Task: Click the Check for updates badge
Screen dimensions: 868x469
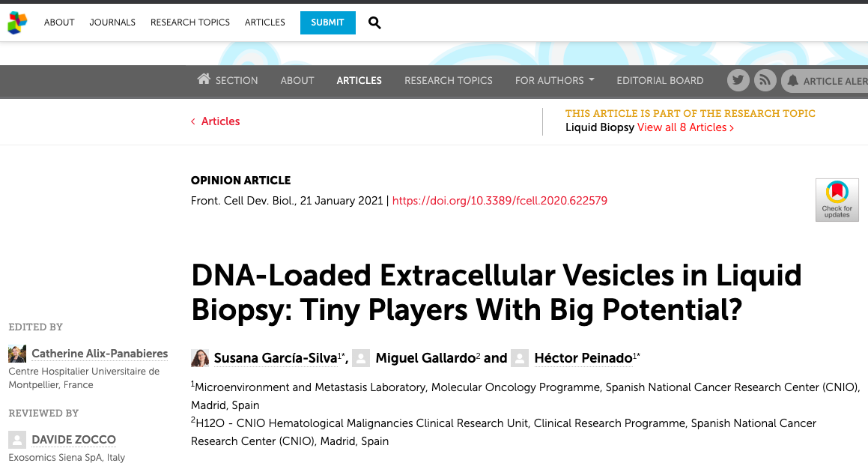Action: 837,200
